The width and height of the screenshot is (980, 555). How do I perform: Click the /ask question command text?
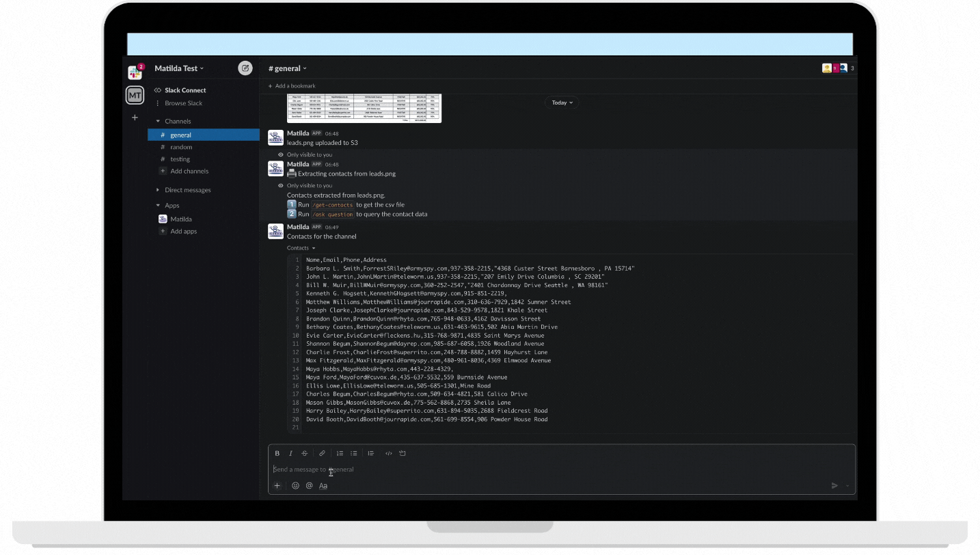(x=333, y=214)
